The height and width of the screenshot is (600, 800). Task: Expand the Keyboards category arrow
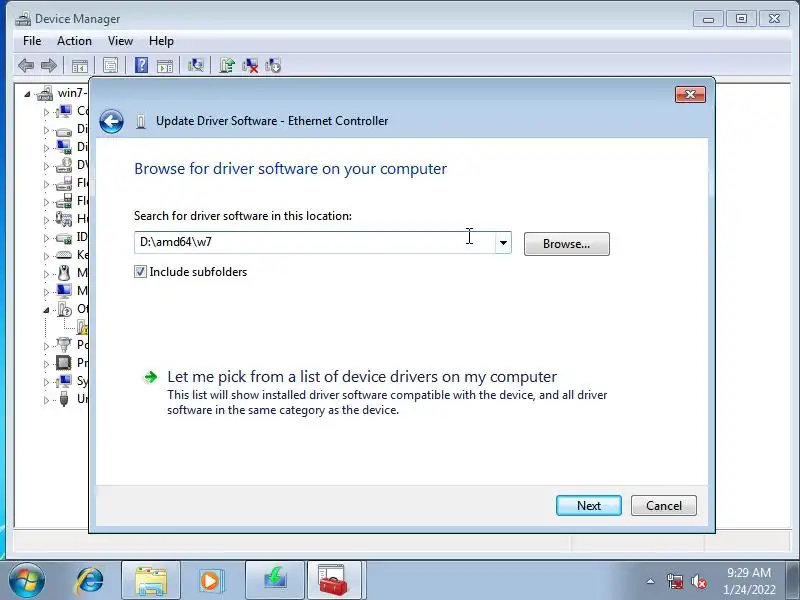click(x=46, y=256)
